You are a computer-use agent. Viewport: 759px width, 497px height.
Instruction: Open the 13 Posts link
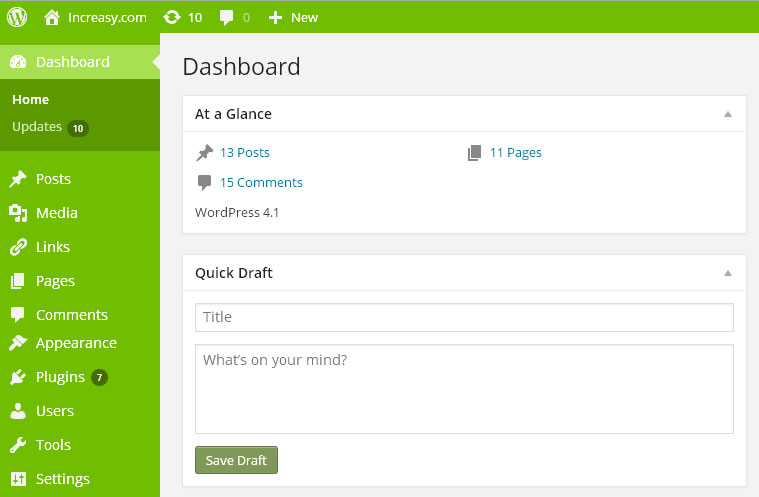pos(244,152)
